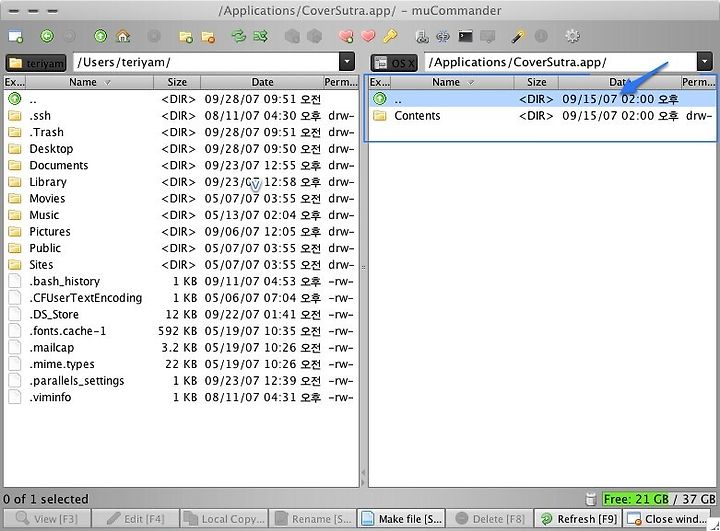The image size is (720, 531).
Task: Select the .mailcap file
Action: (181, 348)
